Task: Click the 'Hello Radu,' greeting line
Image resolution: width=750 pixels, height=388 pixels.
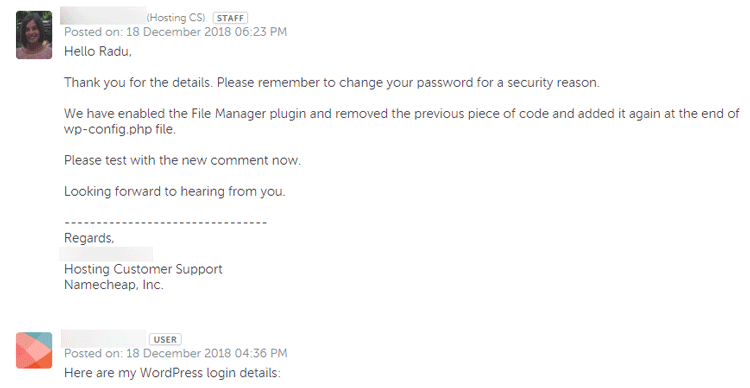Action: coord(98,51)
